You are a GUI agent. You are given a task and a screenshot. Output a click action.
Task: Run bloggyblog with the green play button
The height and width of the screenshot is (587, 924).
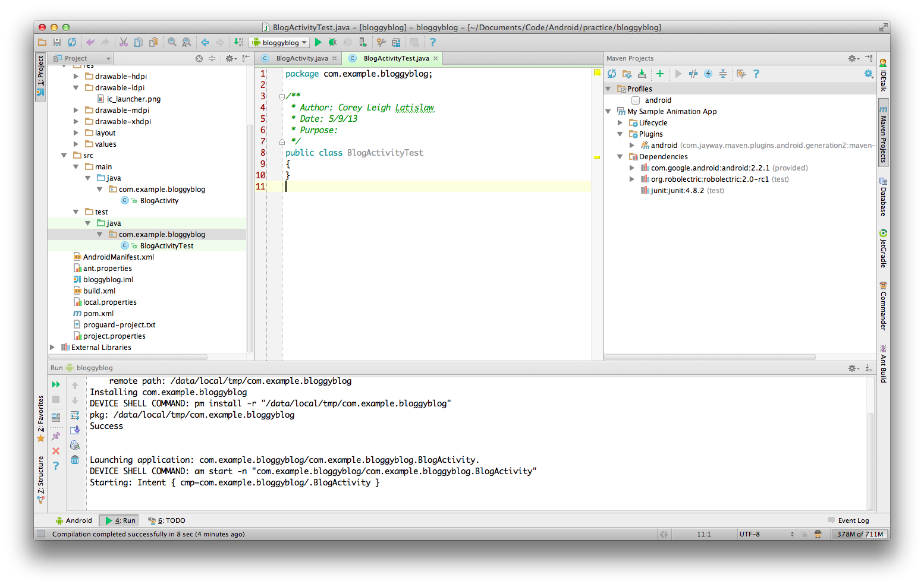click(318, 42)
